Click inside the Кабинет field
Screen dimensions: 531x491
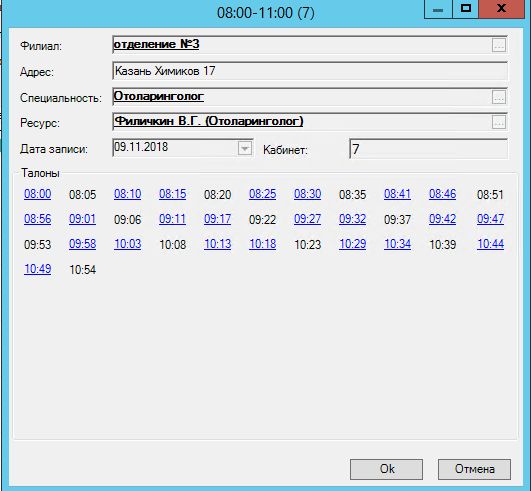pos(428,149)
